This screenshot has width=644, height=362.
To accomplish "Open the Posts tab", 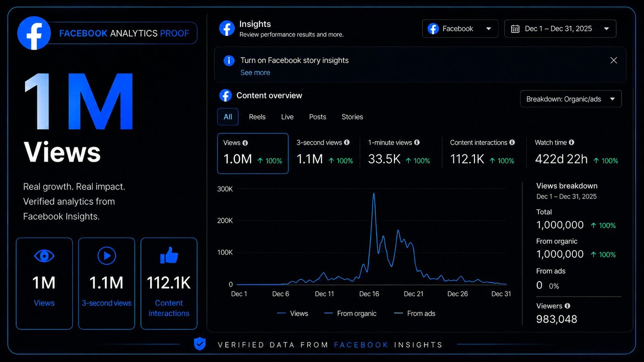I will click(318, 117).
